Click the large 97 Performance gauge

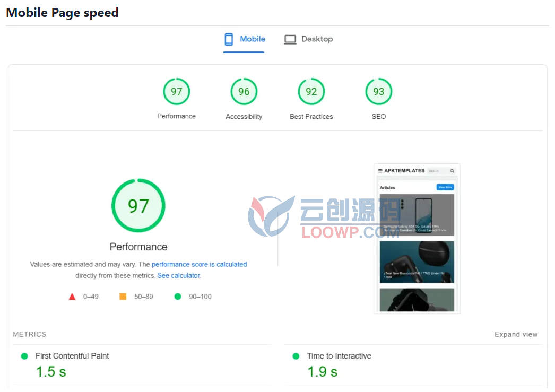tap(138, 206)
